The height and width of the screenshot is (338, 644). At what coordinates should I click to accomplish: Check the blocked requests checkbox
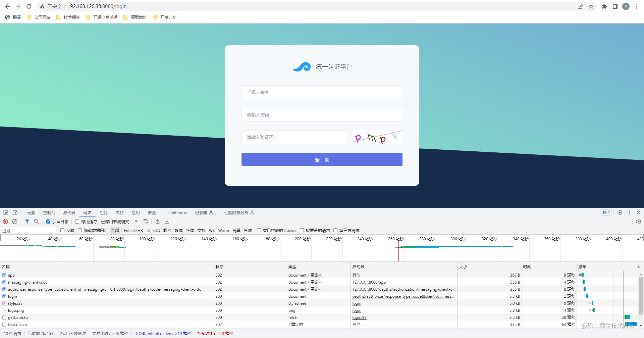pos(302,230)
